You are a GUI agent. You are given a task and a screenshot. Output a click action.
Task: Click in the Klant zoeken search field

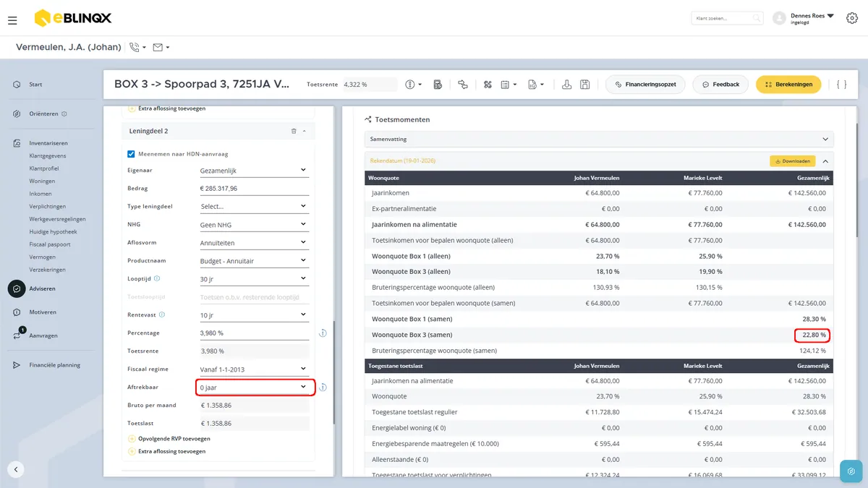(727, 18)
